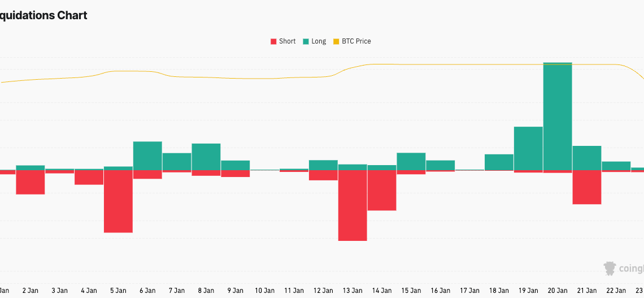Click the 10 Jan axis date label

[x=265, y=291]
